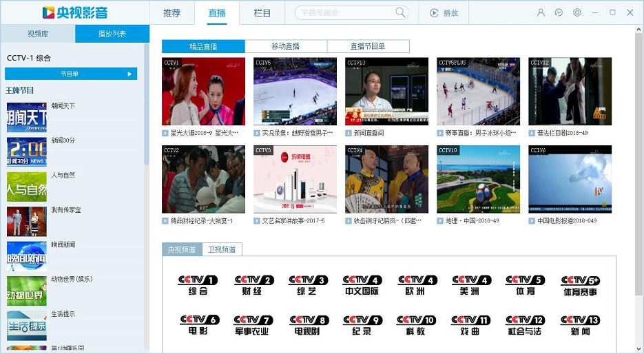The width and height of the screenshot is (644, 354).
Task: Switch to the 卫视频道 tab
Action: click(x=222, y=249)
